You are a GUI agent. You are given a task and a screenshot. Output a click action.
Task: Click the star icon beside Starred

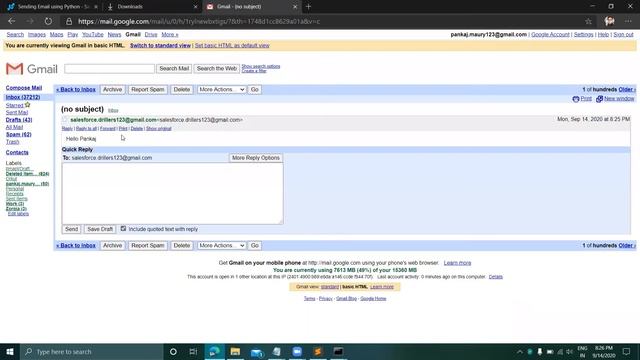pyautogui.click(x=28, y=105)
